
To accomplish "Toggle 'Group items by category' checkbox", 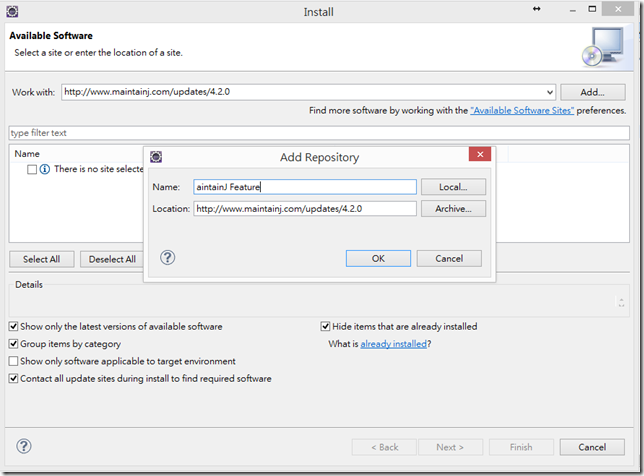I will click(x=14, y=344).
